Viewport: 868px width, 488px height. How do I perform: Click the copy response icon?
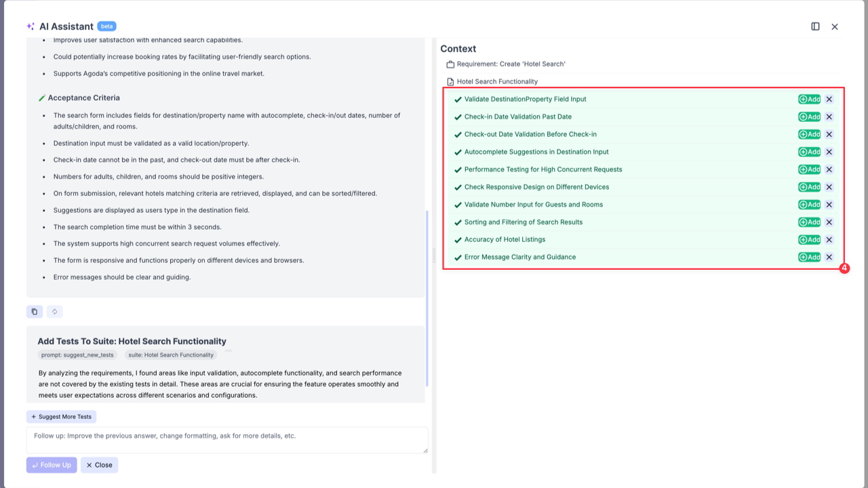coord(34,311)
